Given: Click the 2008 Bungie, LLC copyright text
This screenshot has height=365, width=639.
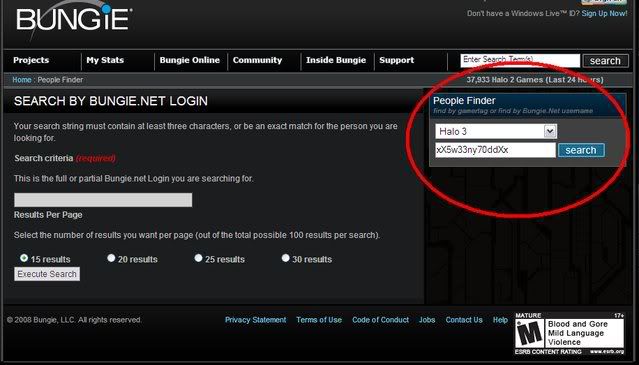Looking at the screenshot, I should pyautogui.click(x=74, y=320).
